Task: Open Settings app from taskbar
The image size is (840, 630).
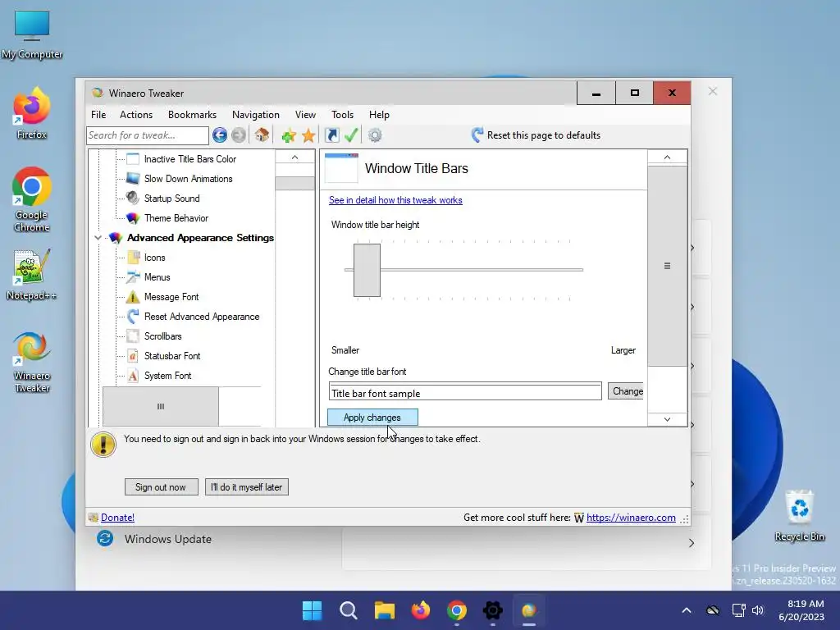Action: pyautogui.click(x=492, y=610)
